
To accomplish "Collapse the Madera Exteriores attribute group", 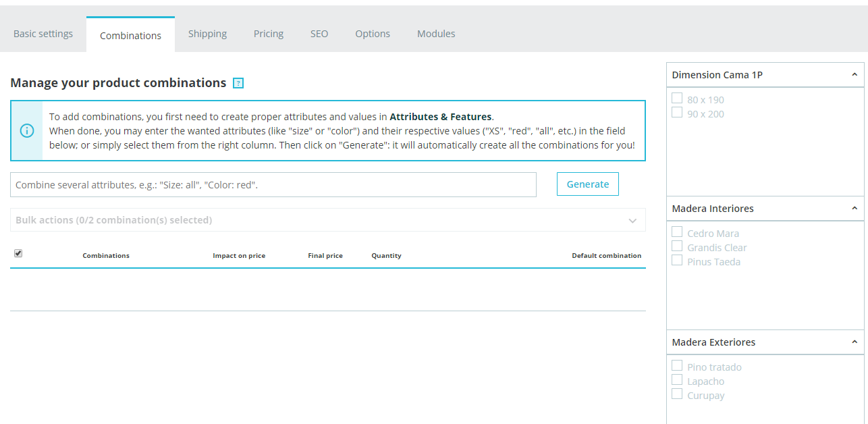I will (855, 342).
